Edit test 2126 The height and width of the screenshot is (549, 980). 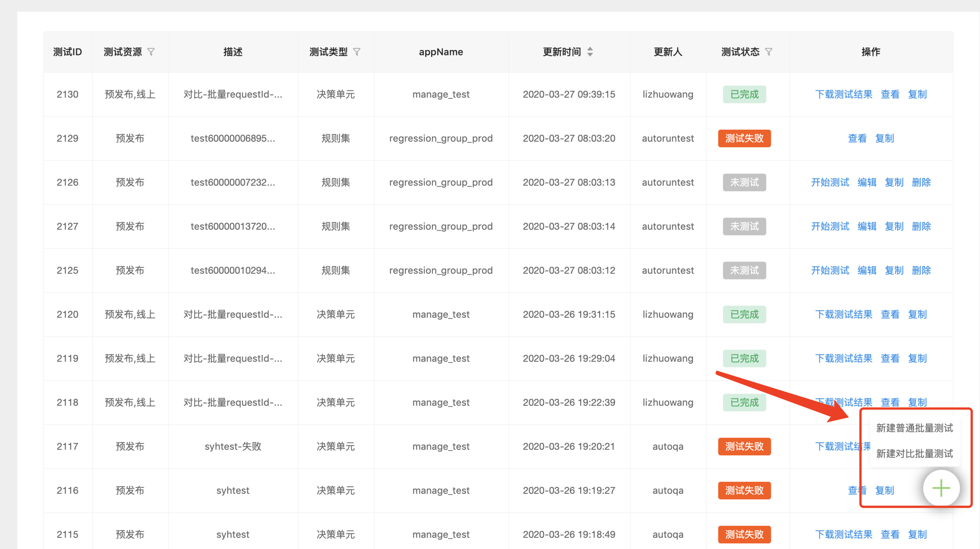click(867, 182)
